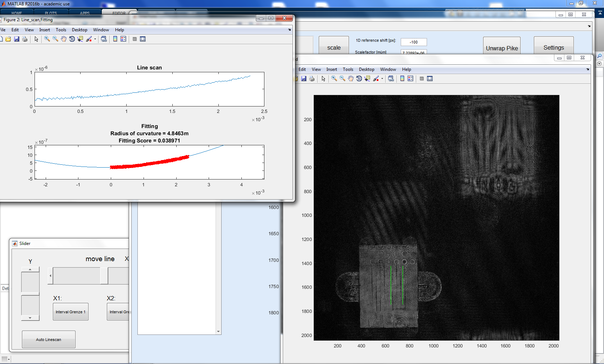Viewport: 604px width, 364px height.
Task: Toggle Insert Colorbar in Line_scan figure
Action: pyautogui.click(x=115, y=39)
